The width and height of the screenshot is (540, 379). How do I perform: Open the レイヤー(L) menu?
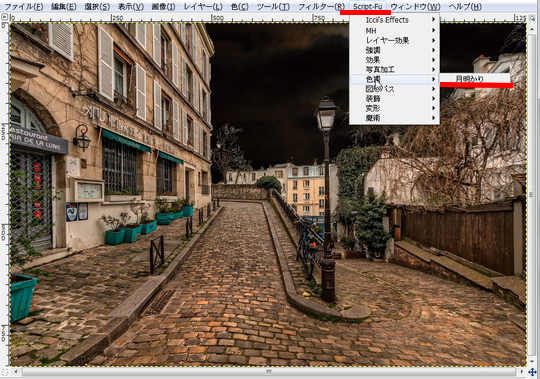click(203, 7)
